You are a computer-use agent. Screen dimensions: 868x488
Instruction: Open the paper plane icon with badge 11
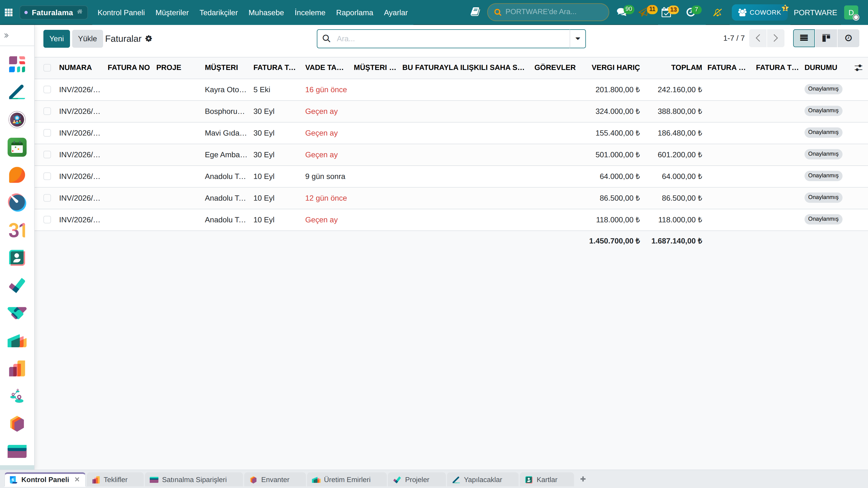644,12
